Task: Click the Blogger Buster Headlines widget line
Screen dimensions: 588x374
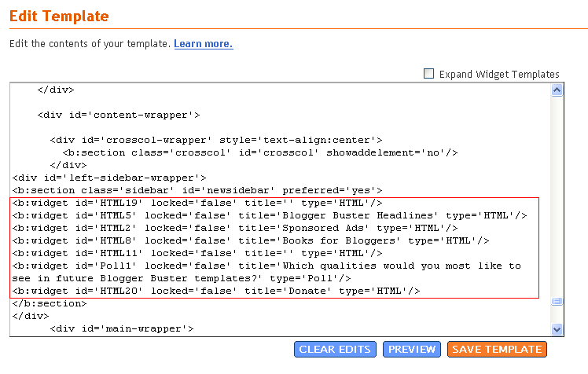Action: click(270, 215)
